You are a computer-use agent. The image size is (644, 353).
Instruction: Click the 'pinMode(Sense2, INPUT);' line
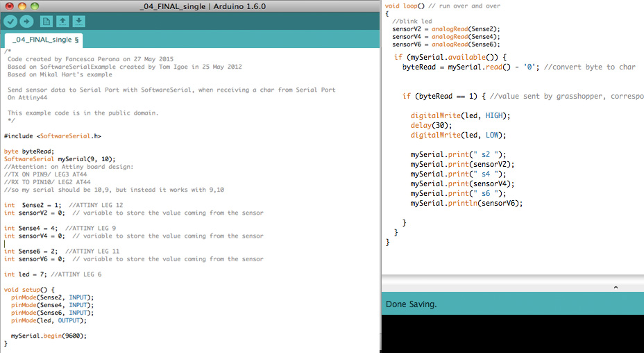click(x=53, y=297)
